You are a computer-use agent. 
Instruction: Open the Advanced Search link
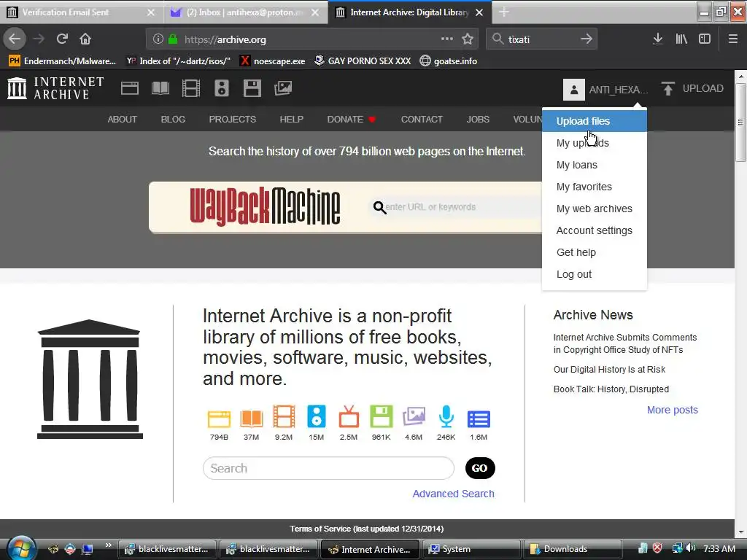click(453, 494)
